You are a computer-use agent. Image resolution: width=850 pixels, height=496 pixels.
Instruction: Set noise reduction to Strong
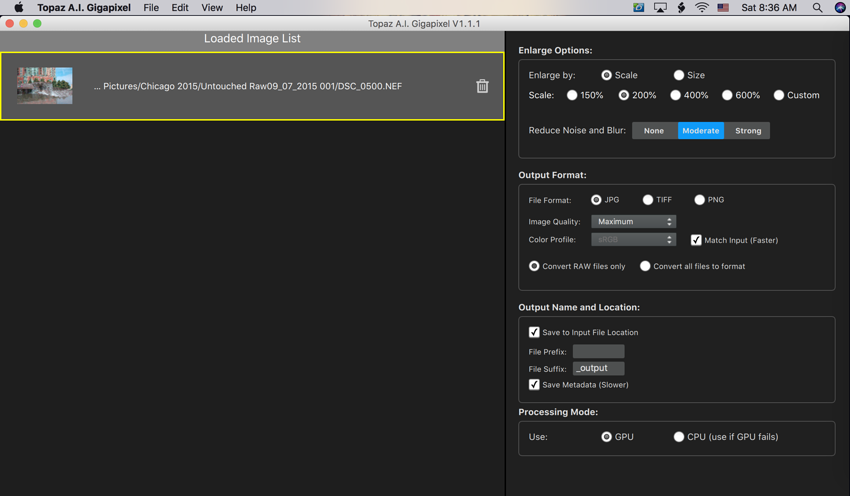(x=747, y=131)
